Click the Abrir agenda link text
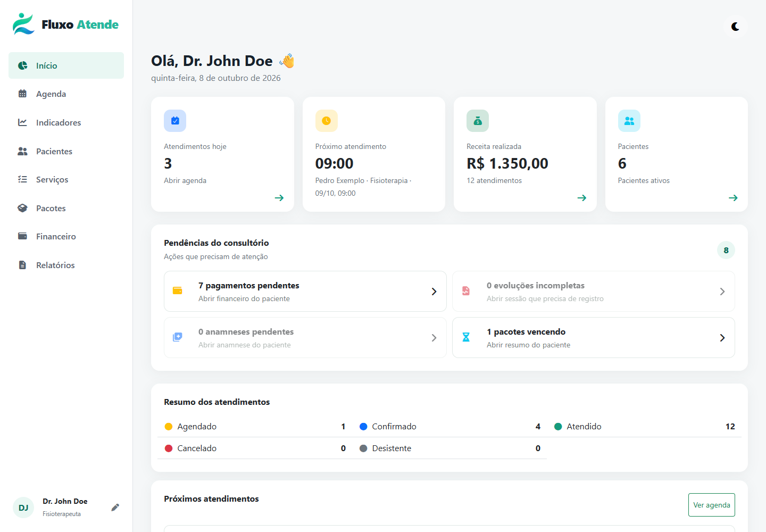 point(185,180)
